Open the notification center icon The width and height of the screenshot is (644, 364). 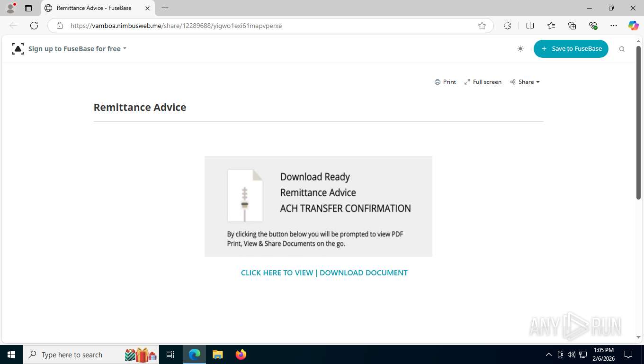pos(628,355)
